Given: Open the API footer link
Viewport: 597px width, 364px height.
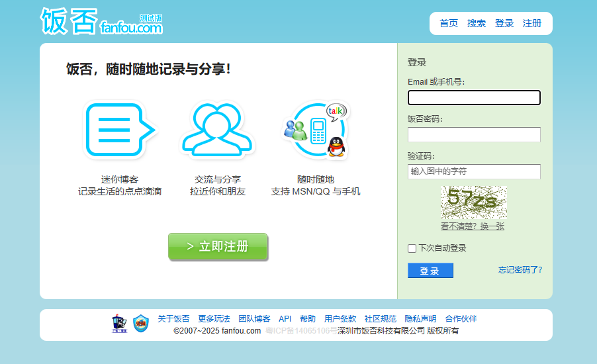Looking at the screenshot, I should coord(285,319).
